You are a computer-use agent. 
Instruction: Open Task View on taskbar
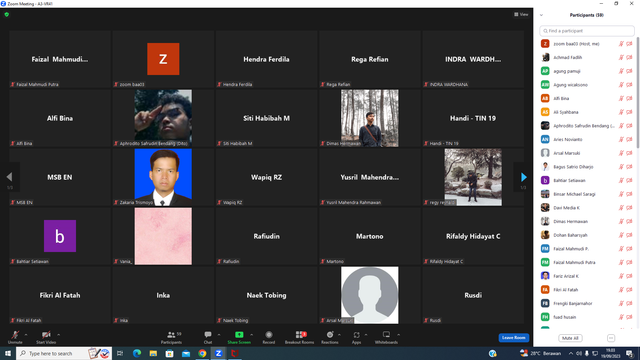click(120, 353)
